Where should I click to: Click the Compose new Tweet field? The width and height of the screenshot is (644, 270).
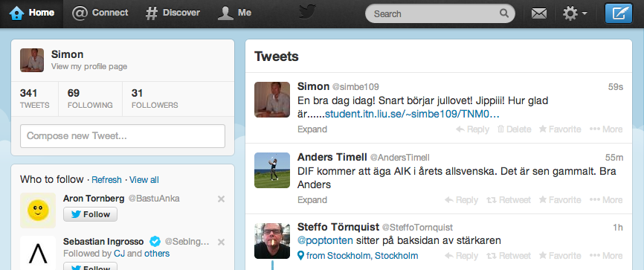click(123, 136)
